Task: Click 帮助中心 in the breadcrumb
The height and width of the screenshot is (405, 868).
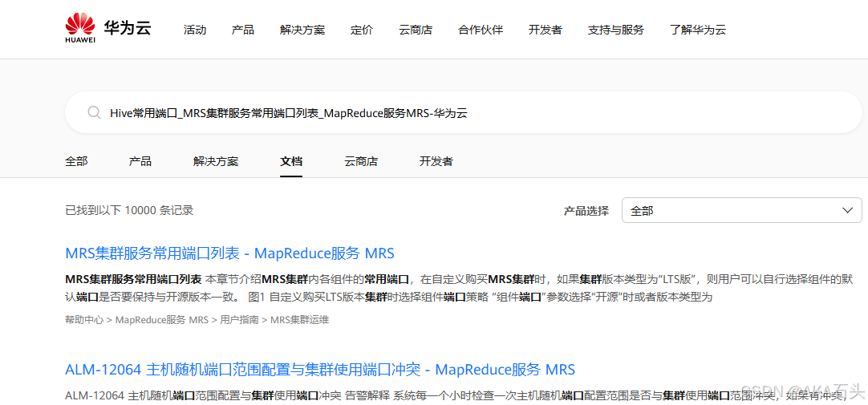Action: point(84,320)
